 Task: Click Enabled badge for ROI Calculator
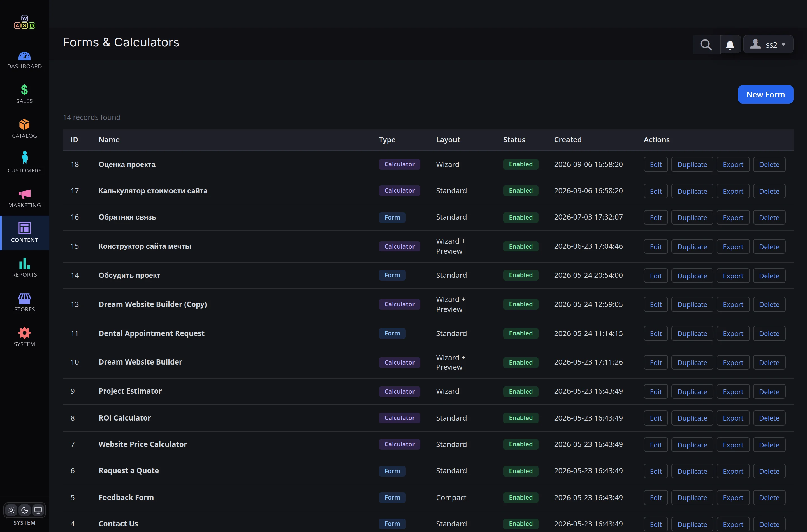520,418
